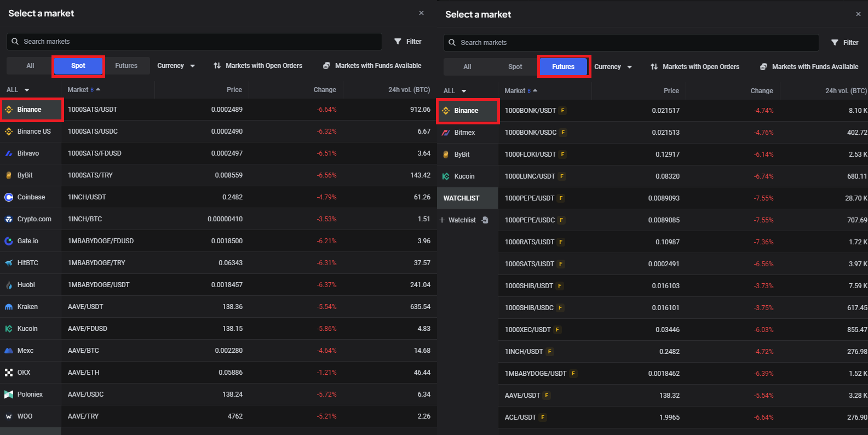Image resolution: width=868 pixels, height=435 pixels.
Task: Select the WATCHLIST section header
Action: (467, 198)
